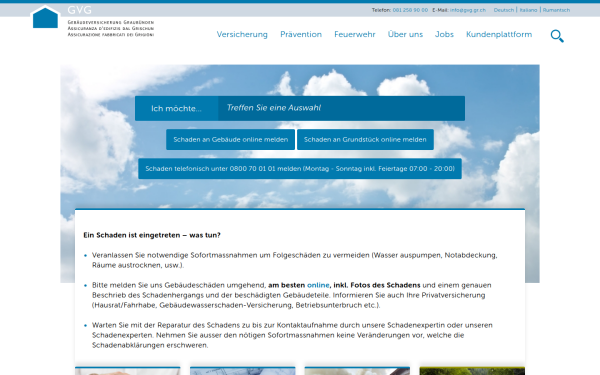
Task: Open the Über uns menu
Action: [405, 34]
